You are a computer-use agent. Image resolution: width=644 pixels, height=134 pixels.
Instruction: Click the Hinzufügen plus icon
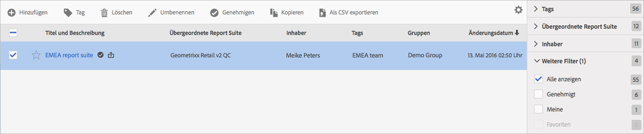point(11,12)
